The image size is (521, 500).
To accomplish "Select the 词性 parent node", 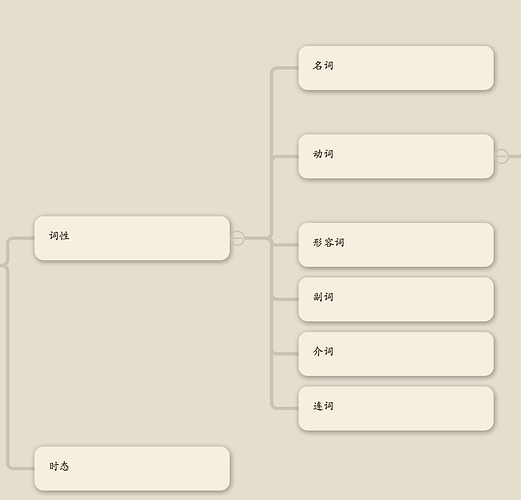I will [132, 238].
